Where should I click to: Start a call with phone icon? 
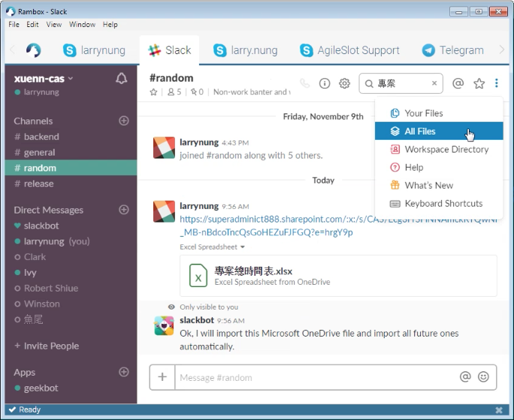point(305,83)
